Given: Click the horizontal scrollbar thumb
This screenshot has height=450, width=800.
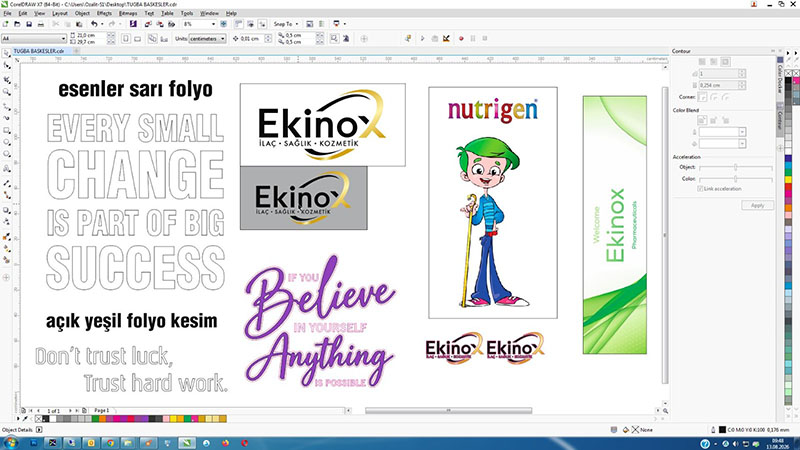Looking at the screenshot, I should (x=448, y=410).
